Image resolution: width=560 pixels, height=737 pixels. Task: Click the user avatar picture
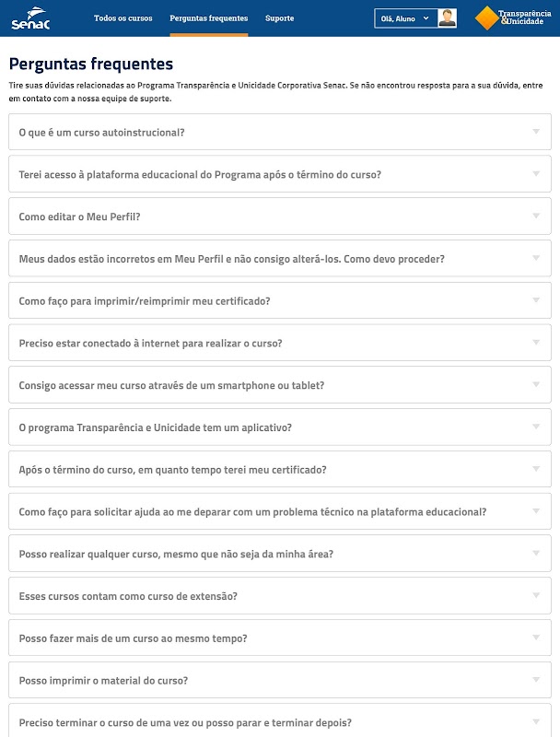pyautogui.click(x=448, y=18)
